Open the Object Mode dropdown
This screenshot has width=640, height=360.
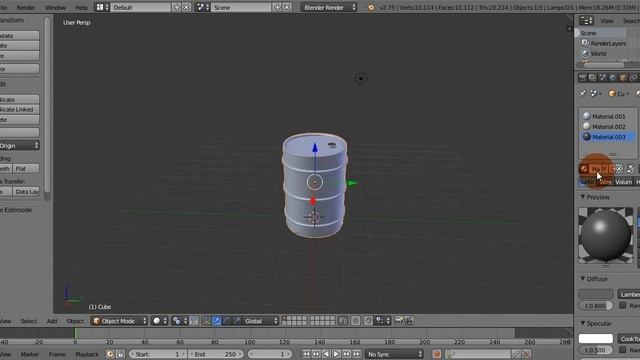[119, 321]
